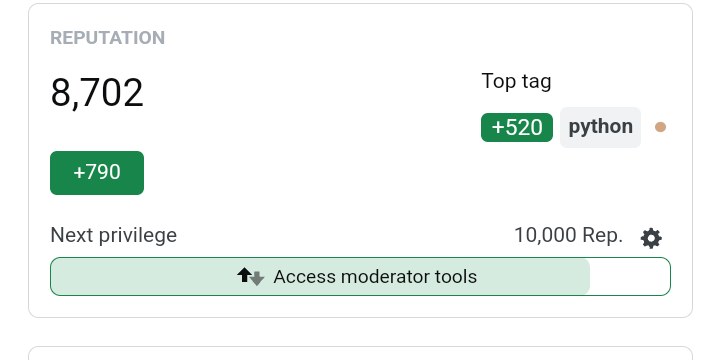
Task: Click the green +790 reputation change badge
Action: 97,173
